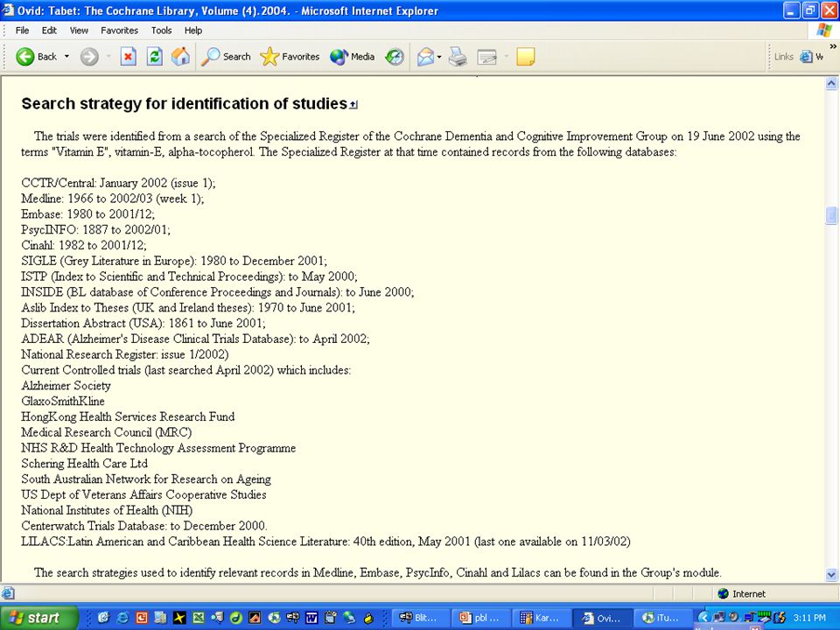Open the Edit menu

point(49,31)
